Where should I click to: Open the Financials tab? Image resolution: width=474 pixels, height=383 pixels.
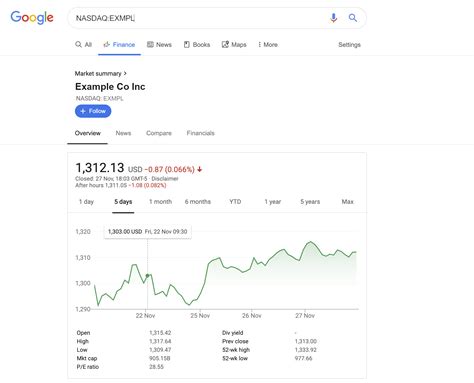[200, 133]
